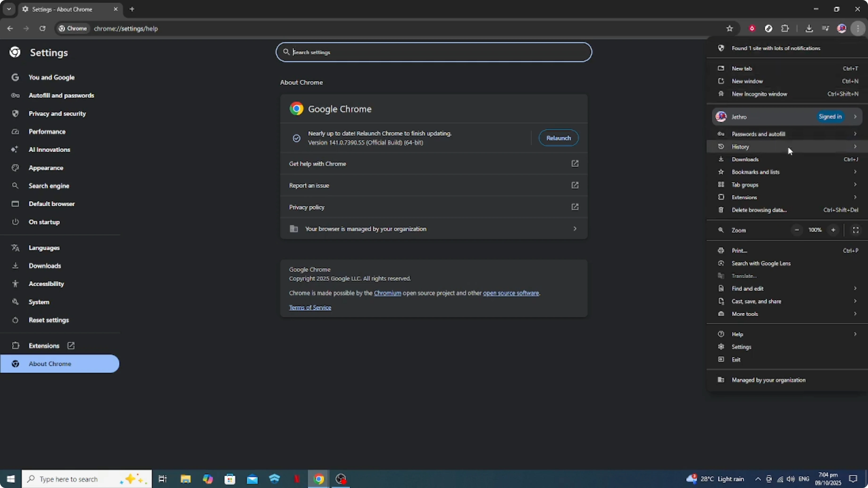This screenshot has width=868, height=488.
Task: Open the bookmark star icon in address bar
Action: point(730,29)
